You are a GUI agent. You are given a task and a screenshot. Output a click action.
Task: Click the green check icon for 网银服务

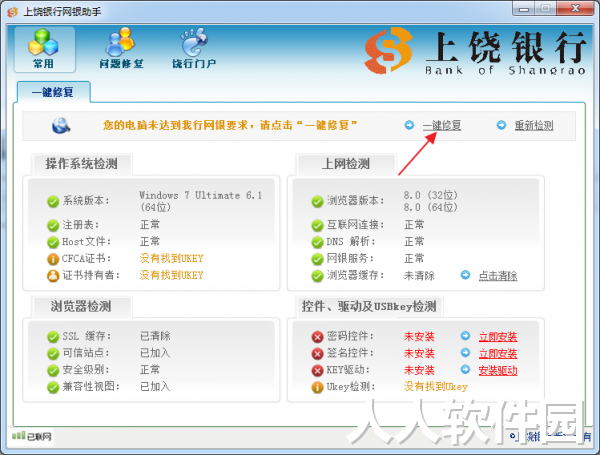coord(317,259)
